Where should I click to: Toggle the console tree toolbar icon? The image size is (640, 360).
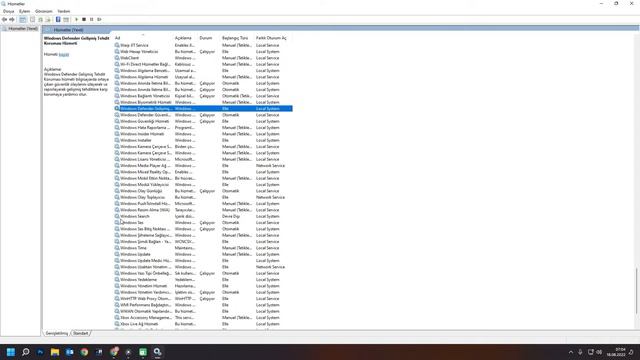tap(23, 20)
